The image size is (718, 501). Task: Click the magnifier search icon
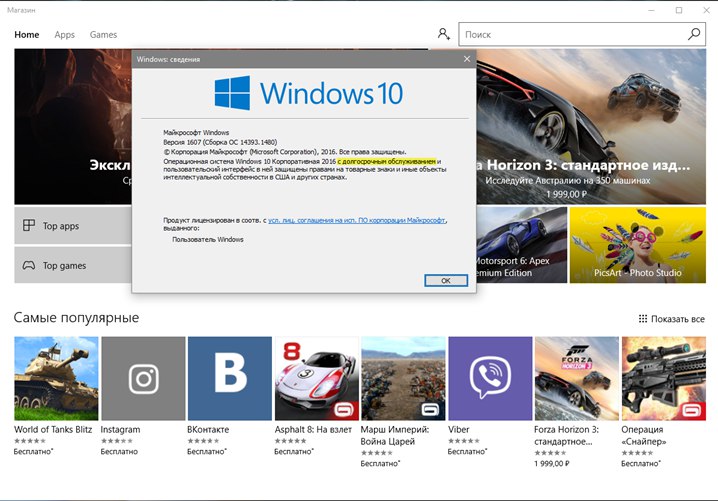point(694,34)
